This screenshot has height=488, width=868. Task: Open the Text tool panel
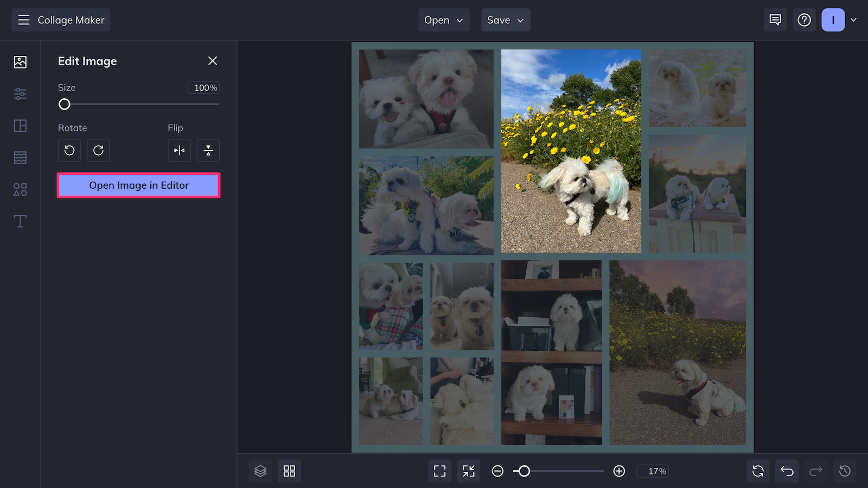click(20, 221)
